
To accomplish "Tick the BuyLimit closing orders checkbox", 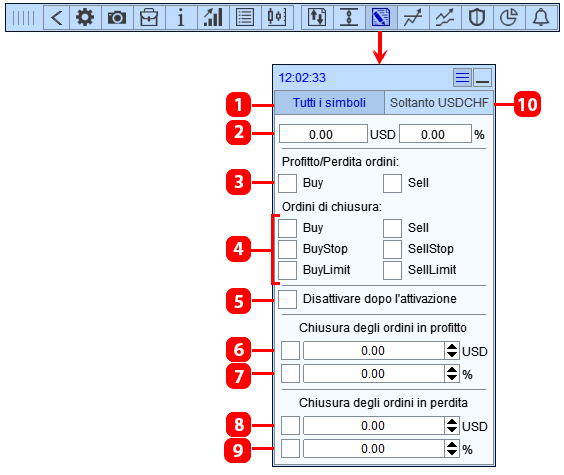I will pos(287,270).
